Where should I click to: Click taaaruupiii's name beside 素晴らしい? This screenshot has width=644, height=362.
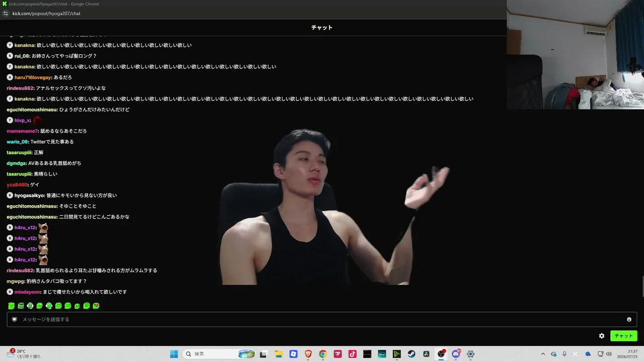(19, 174)
